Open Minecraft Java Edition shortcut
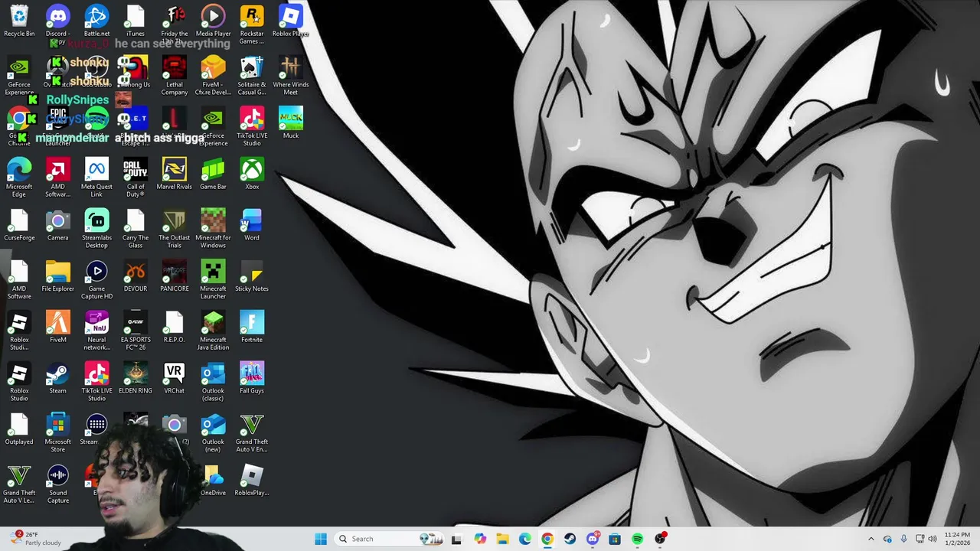Image resolution: width=980 pixels, height=551 pixels. click(x=213, y=331)
